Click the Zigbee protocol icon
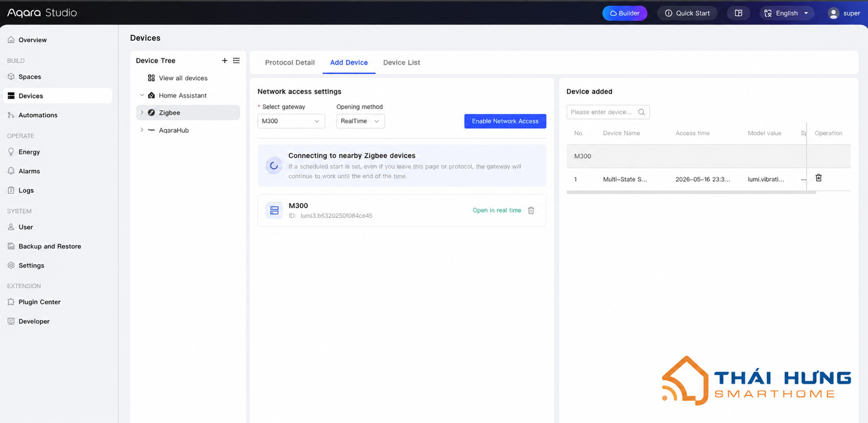The height and width of the screenshot is (423, 868). 151,113
